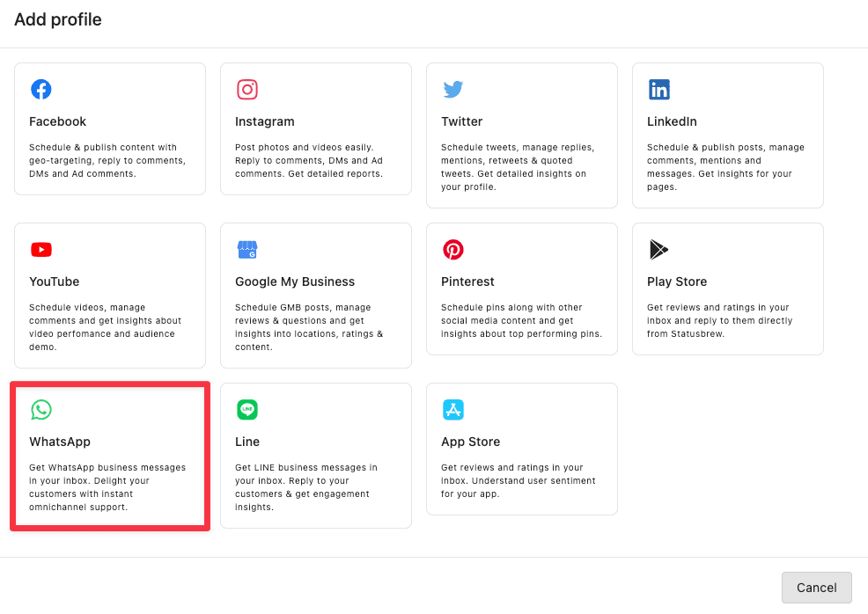Click the App Store icon
This screenshot has width=868, height=614.
[x=453, y=409]
